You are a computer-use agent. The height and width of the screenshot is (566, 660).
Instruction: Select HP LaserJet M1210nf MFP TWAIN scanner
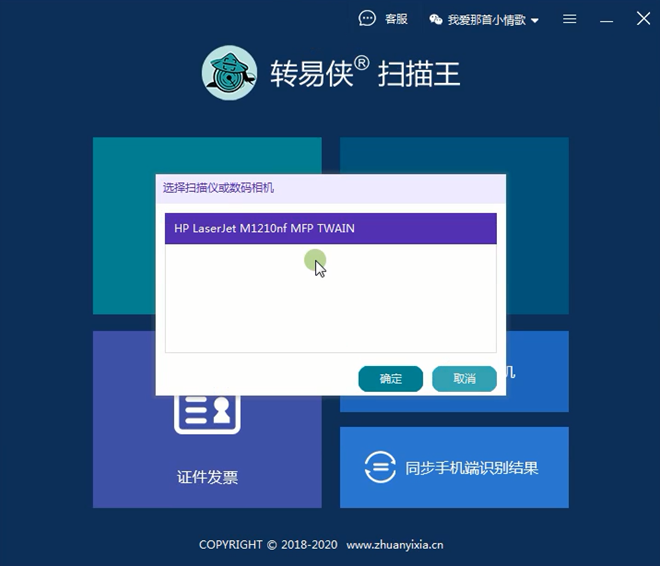click(330, 229)
